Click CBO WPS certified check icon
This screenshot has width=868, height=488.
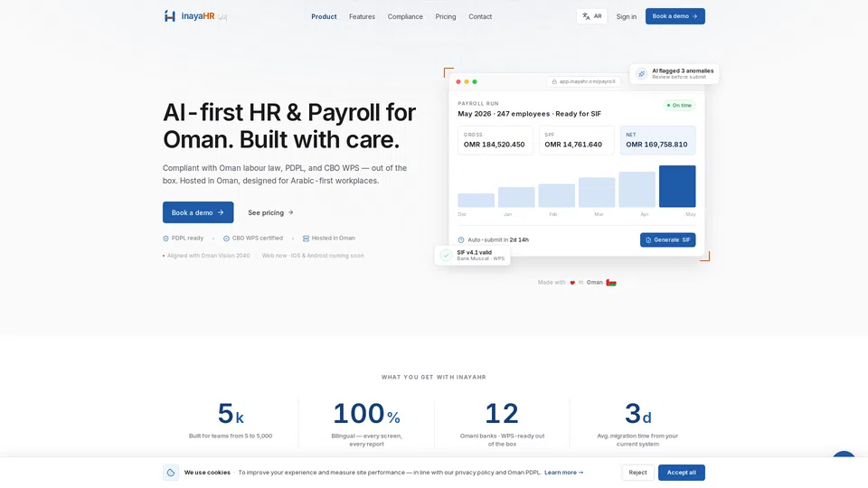point(226,239)
